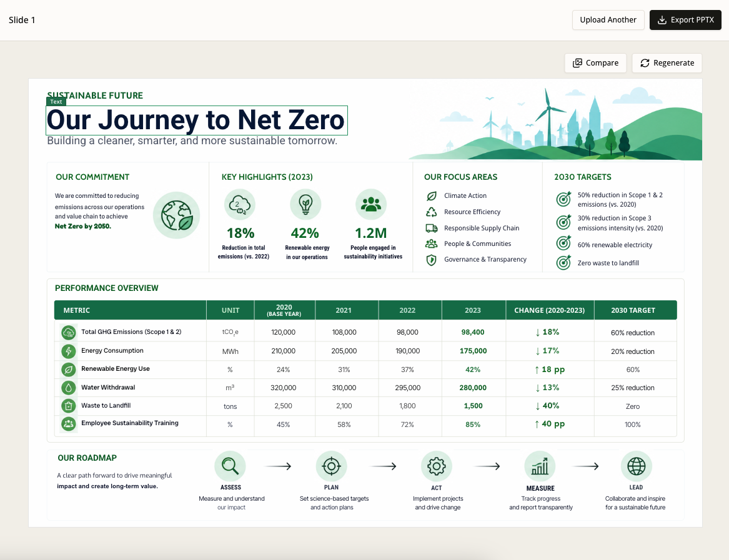Click the '↑ 18 pp' change cell

point(550,370)
